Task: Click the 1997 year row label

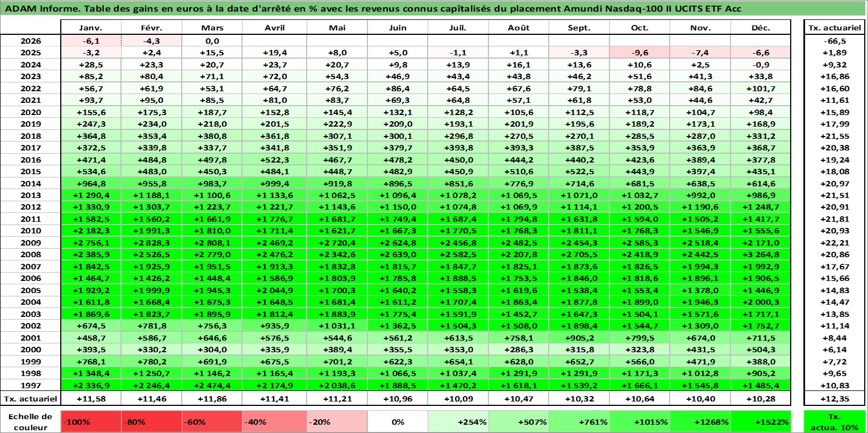Action: 30,385
